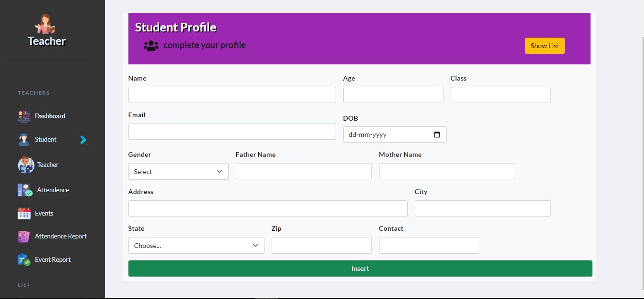The height and width of the screenshot is (299, 644).
Task: Click the Contact input box
Action: pos(428,245)
